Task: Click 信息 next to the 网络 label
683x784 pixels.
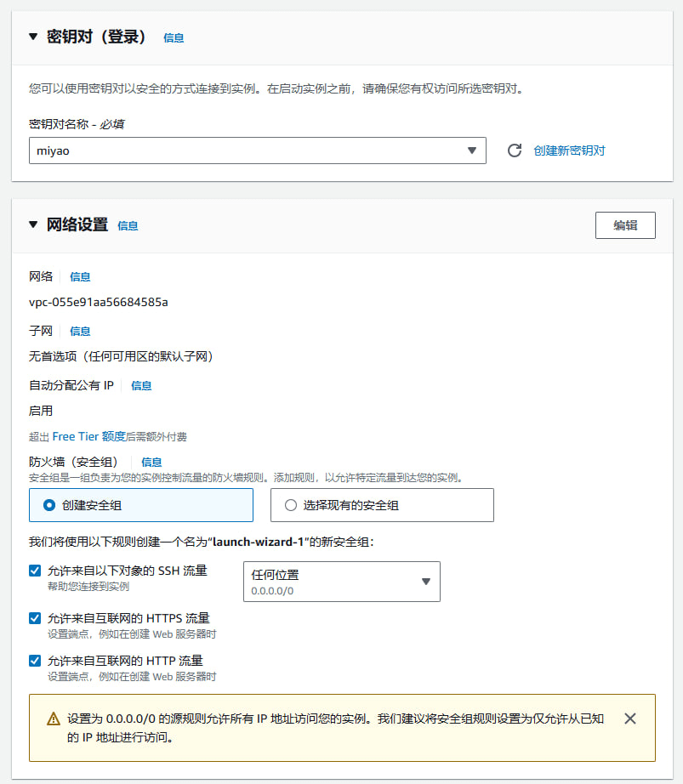Action: [80, 276]
